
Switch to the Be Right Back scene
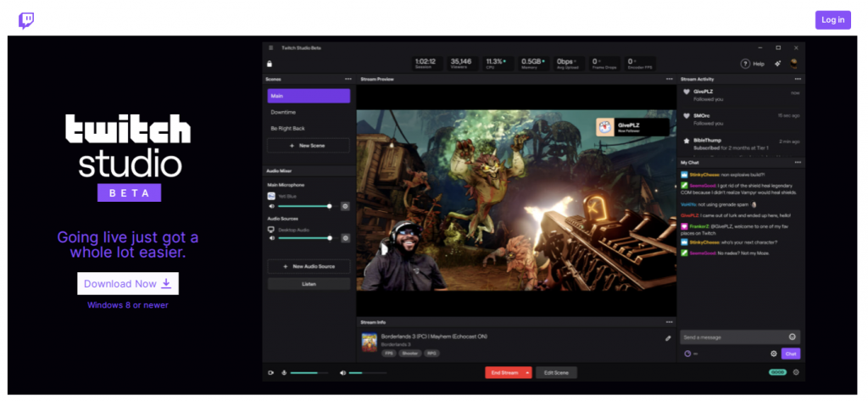pyautogui.click(x=309, y=129)
